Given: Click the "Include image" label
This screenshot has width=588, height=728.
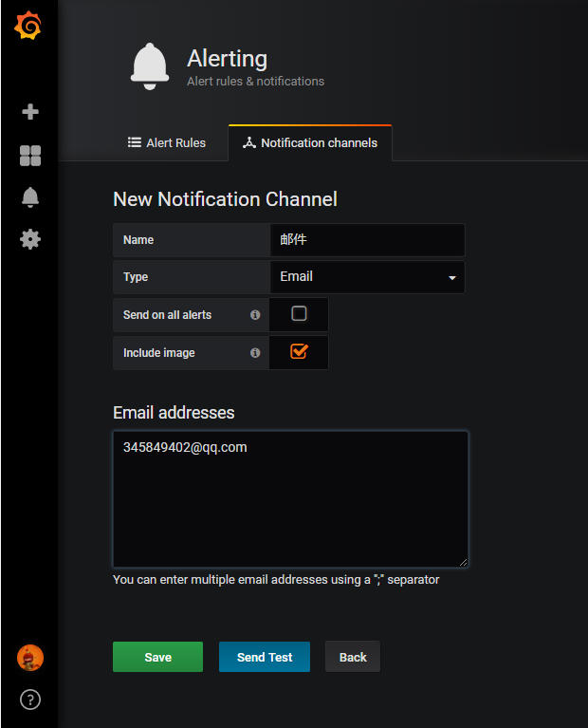Looking at the screenshot, I should point(158,353).
